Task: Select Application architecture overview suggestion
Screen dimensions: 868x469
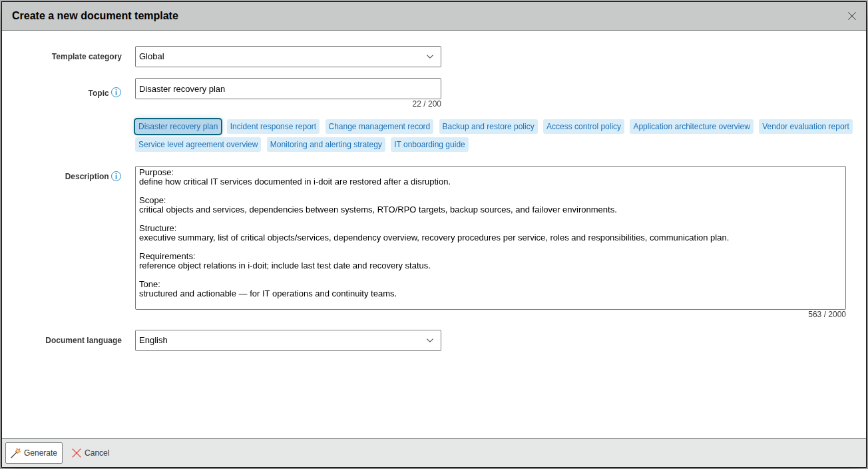Action: pyautogui.click(x=692, y=127)
